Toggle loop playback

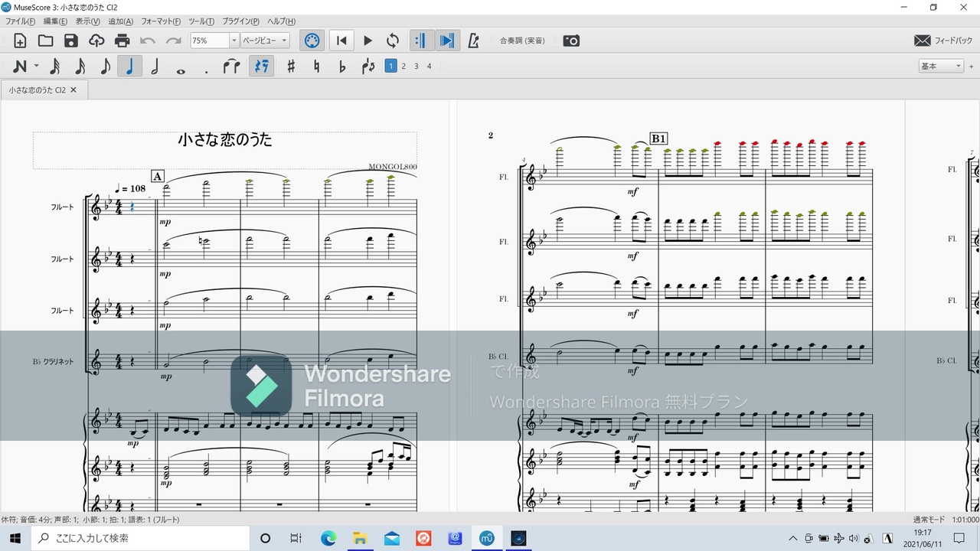coord(393,41)
